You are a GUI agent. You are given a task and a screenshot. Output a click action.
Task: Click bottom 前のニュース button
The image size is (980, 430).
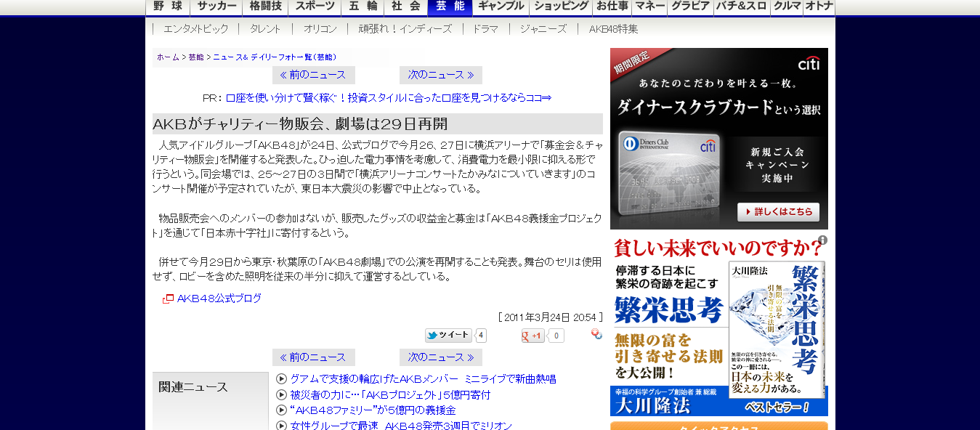[x=314, y=357]
